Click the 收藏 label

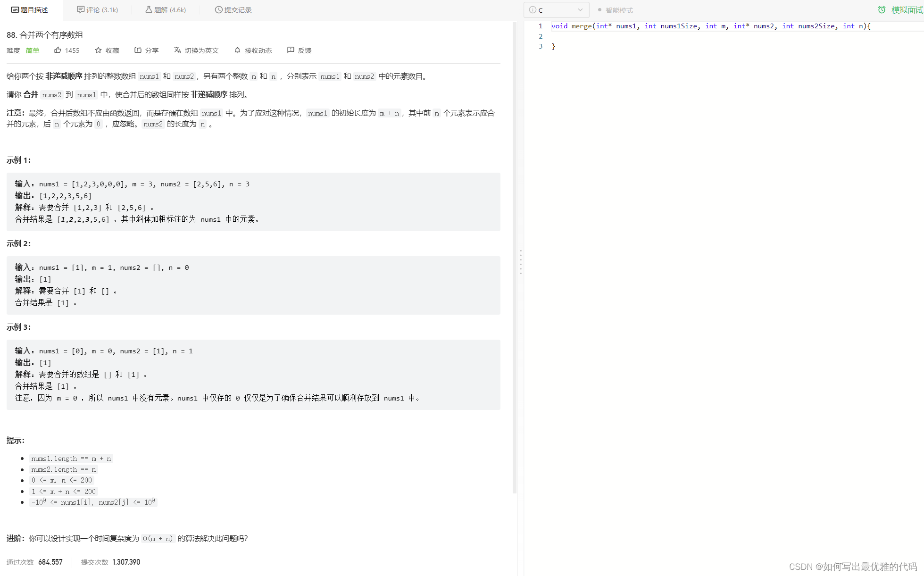point(112,50)
